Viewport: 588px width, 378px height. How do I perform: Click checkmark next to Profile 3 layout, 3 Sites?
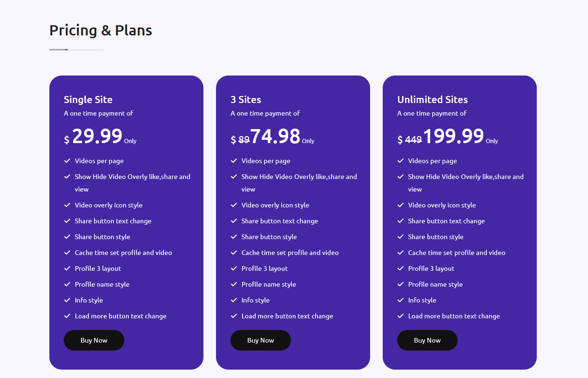pyautogui.click(x=234, y=268)
